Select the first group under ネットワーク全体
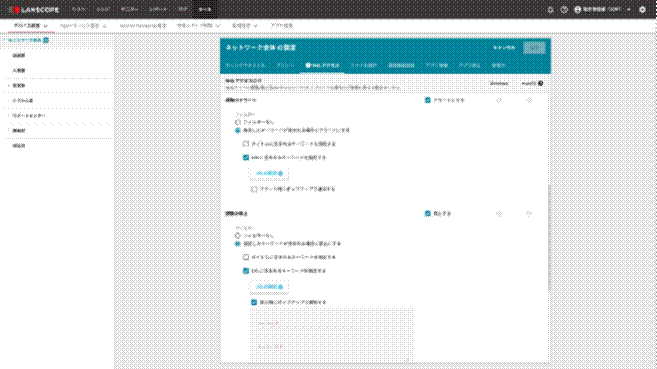 [x=19, y=55]
